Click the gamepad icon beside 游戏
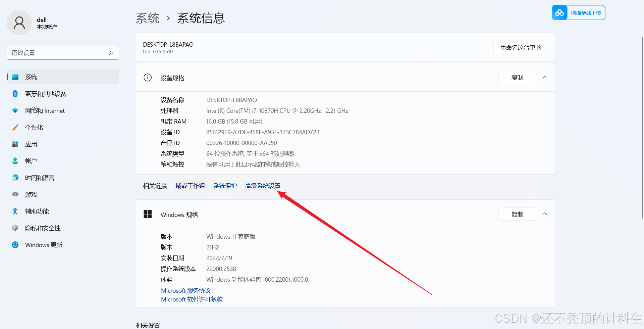This screenshot has width=644, height=329. click(x=15, y=194)
